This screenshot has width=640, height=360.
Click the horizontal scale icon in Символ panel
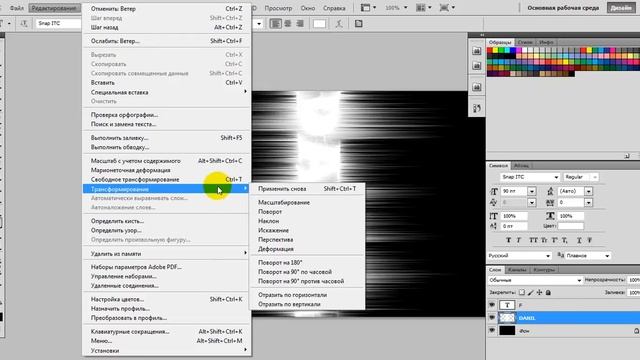550,216
